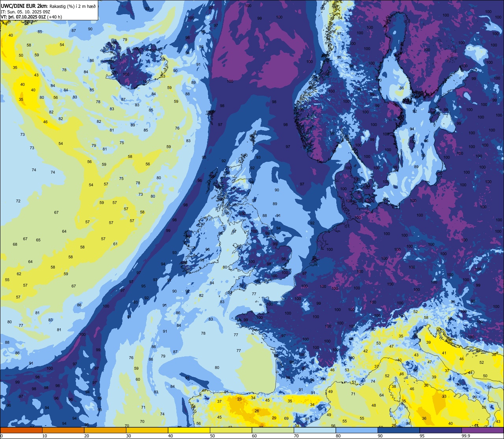The image size is (504, 439).
Task: Select the bright yellow 40–50 legend swatch
Action: click(x=189, y=430)
